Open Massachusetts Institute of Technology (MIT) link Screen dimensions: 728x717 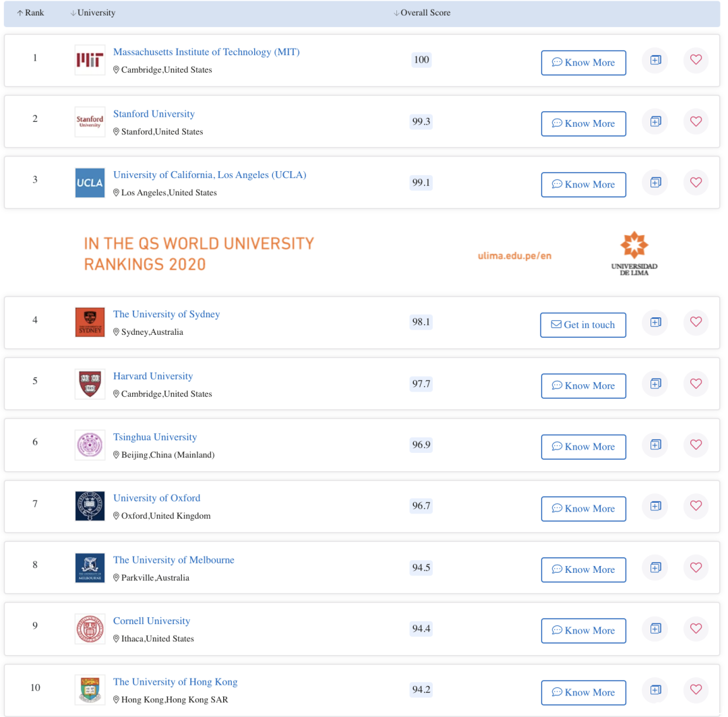(207, 52)
